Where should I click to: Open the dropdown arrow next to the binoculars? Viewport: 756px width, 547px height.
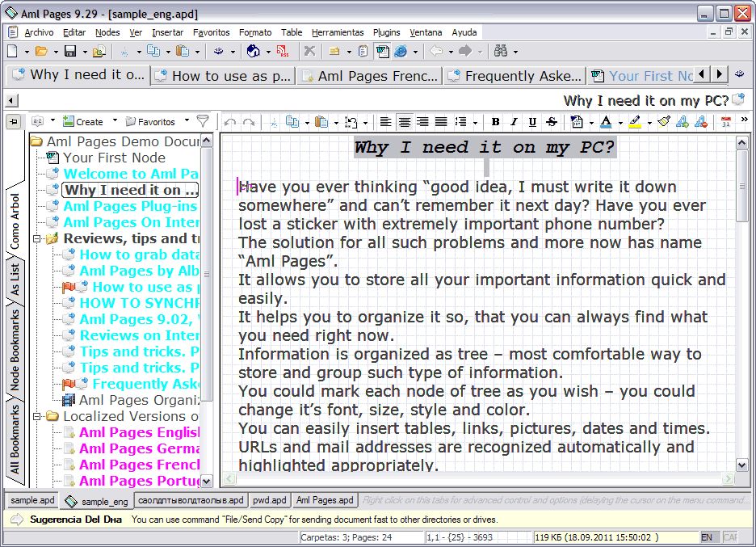click(515, 52)
